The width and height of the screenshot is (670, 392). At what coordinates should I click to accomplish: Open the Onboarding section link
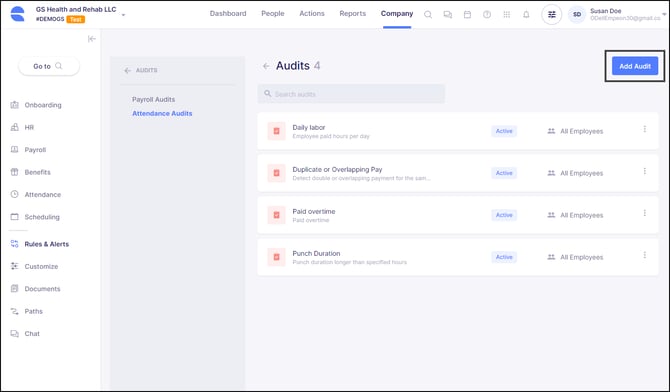(43, 105)
